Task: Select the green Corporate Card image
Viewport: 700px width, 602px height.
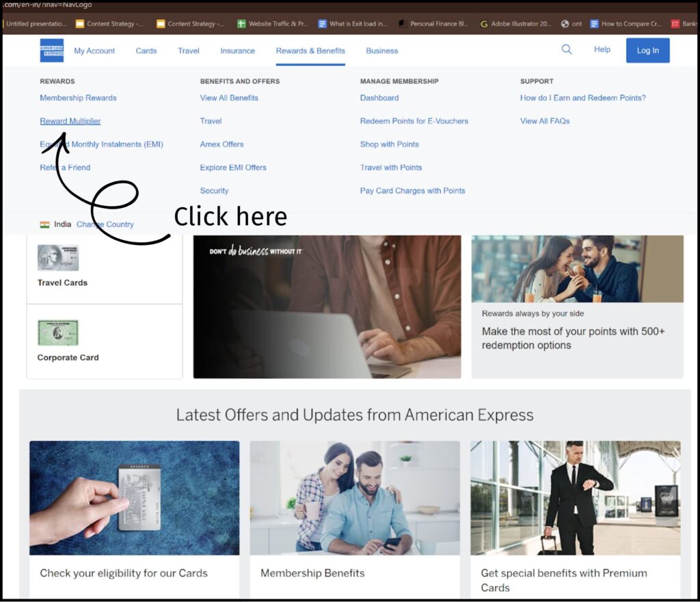Action: pos(58,333)
